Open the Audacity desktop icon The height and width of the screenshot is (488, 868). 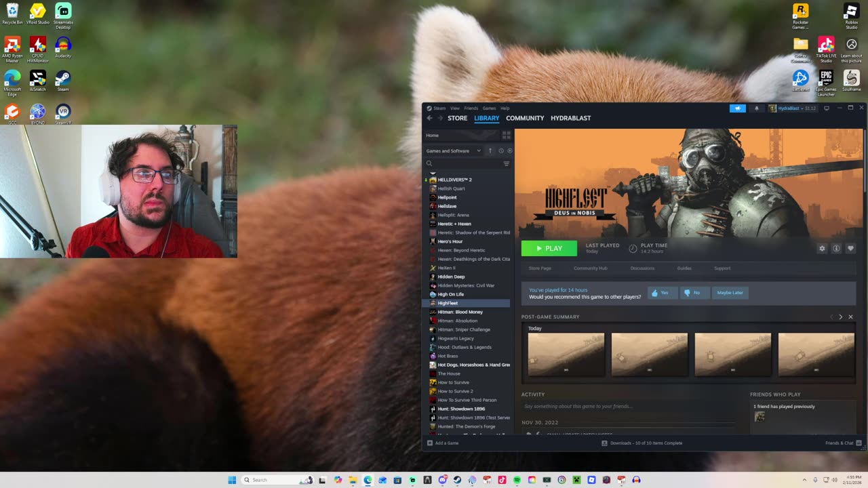coord(63,47)
